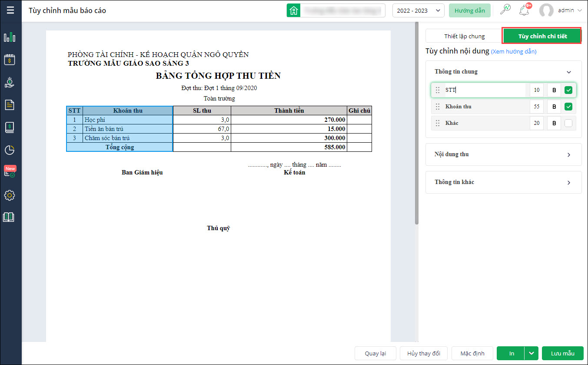Image resolution: width=588 pixels, height=365 pixels.
Task: Click the green home icon
Action: pos(294,10)
